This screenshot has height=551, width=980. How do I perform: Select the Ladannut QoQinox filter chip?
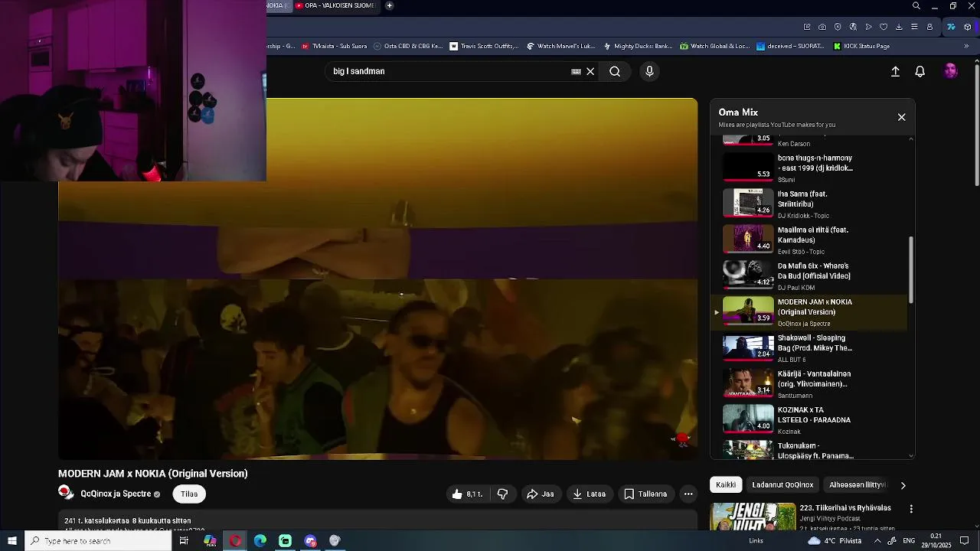[782, 484]
